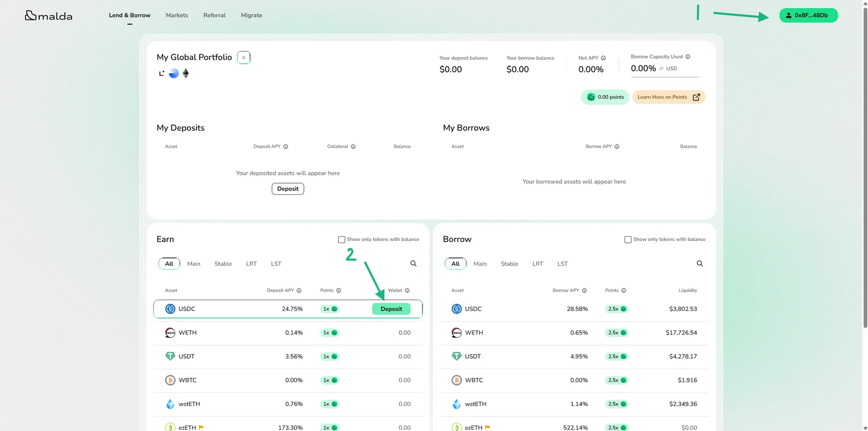Switch Borrow Capacity display currency to USD
Screen dimensions: 868x431
(668, 68)
